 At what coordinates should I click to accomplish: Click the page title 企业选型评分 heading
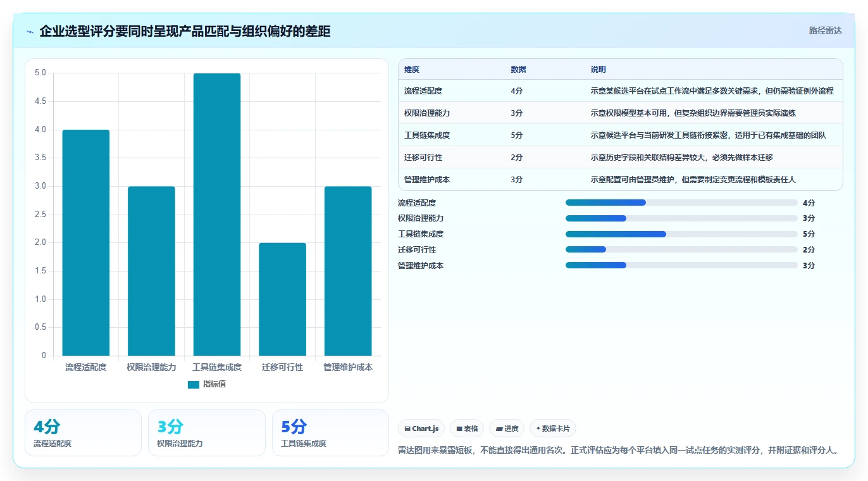[185, 32]
